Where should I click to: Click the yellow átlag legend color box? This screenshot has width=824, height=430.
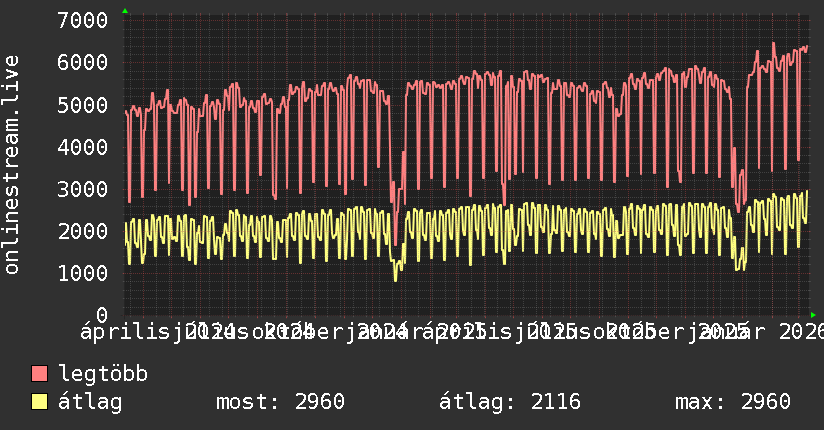pyautogui.click(x=40, y=402)
